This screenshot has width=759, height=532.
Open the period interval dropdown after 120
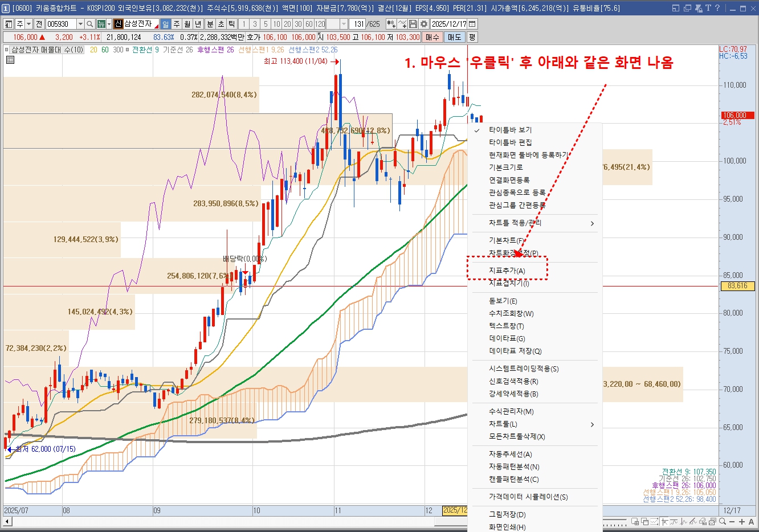tap(344, 24)
